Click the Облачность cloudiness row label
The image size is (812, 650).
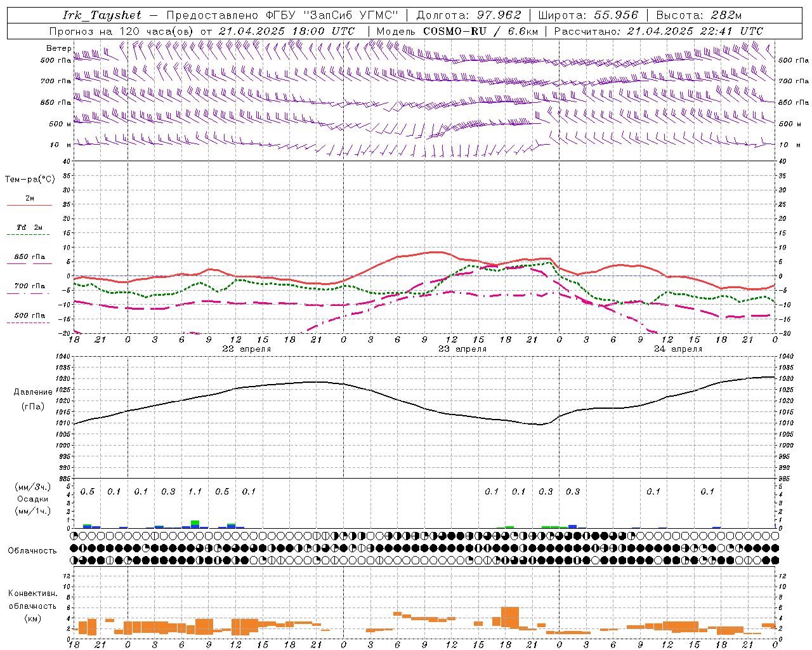pos(32,550)
